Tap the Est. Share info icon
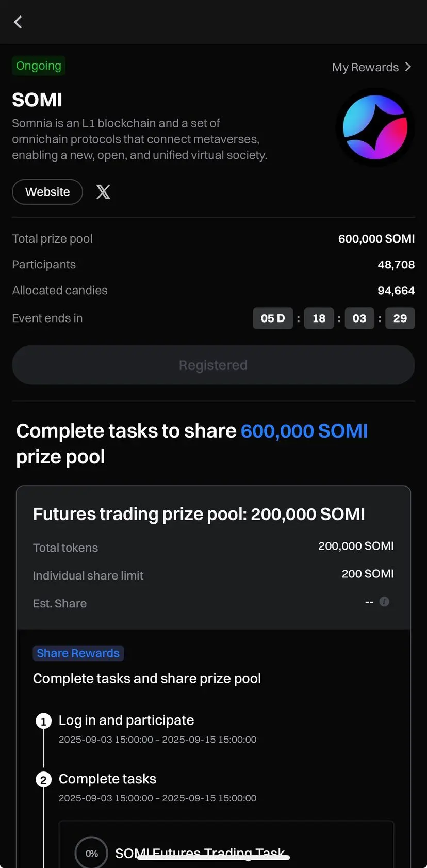This screenshot has height=868, width=427. tap(384, 602)
